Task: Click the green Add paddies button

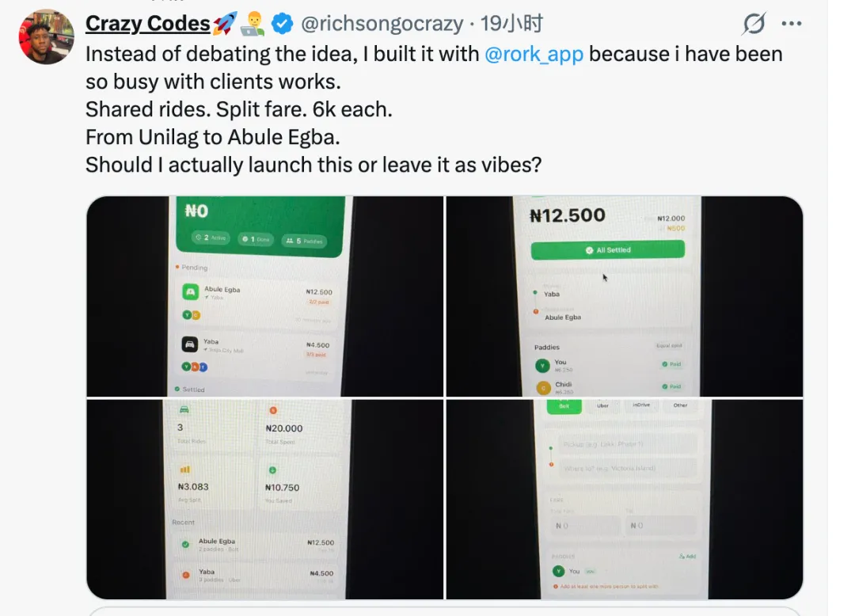Action: pos(687,556)
